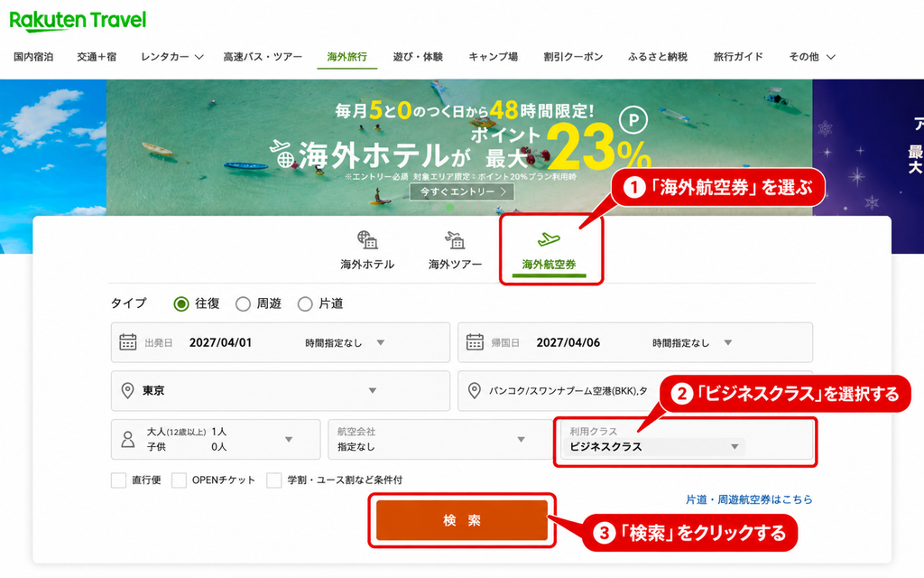Check the OPENチケット checkbox
924x578 pixels.
coord(180,480)
